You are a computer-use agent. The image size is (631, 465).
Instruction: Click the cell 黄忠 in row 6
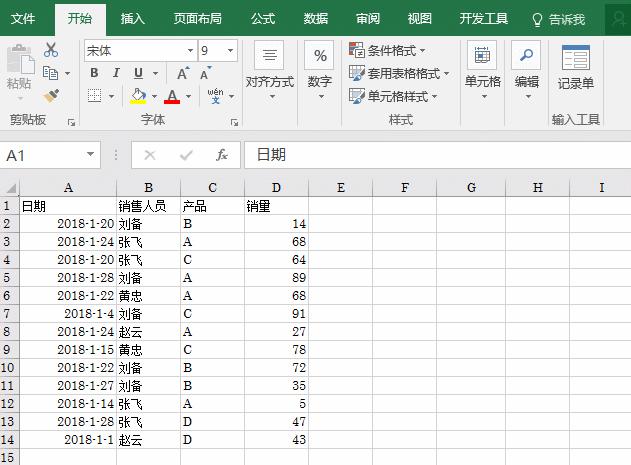click(148, 296)
